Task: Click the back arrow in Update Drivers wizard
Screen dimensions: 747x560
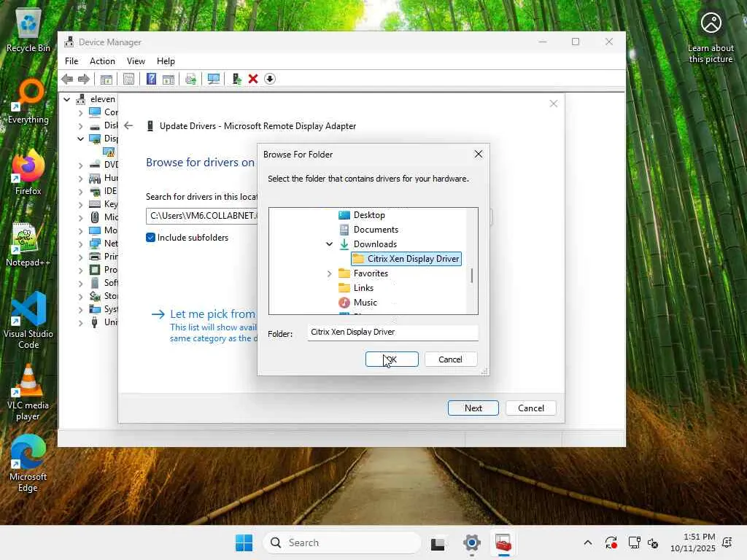Action: (128, 125)
